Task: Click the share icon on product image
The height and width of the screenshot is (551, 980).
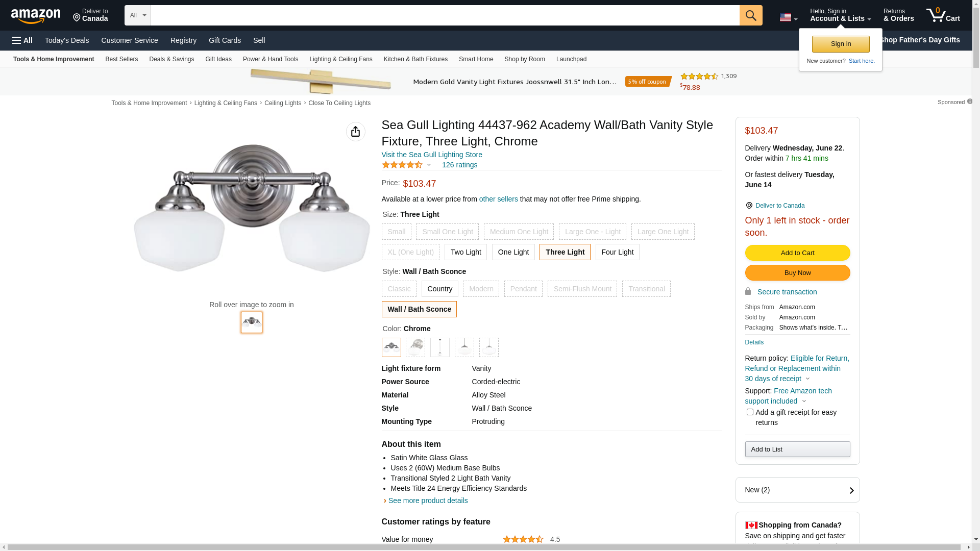Action: tap(355, 132)
